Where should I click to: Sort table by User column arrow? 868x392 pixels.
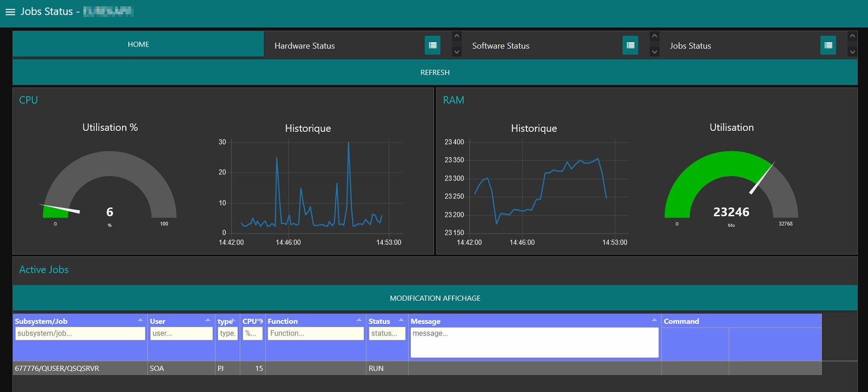[x=208, y=320]
